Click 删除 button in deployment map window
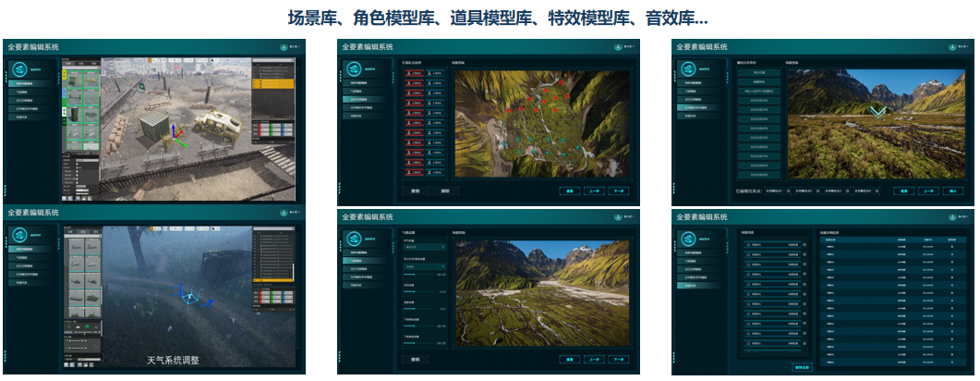The width and height of the screenshot is (980, 381). coord(445,190)
